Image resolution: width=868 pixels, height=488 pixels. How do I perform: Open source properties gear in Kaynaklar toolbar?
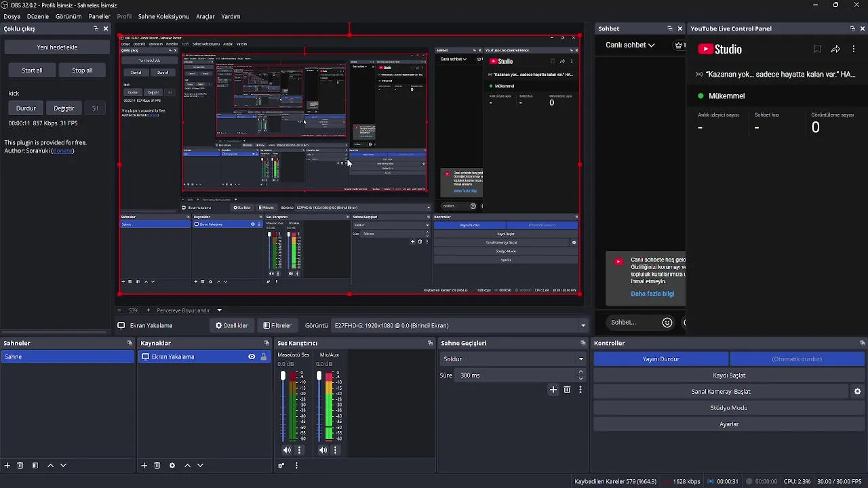[x=172, y=466]
